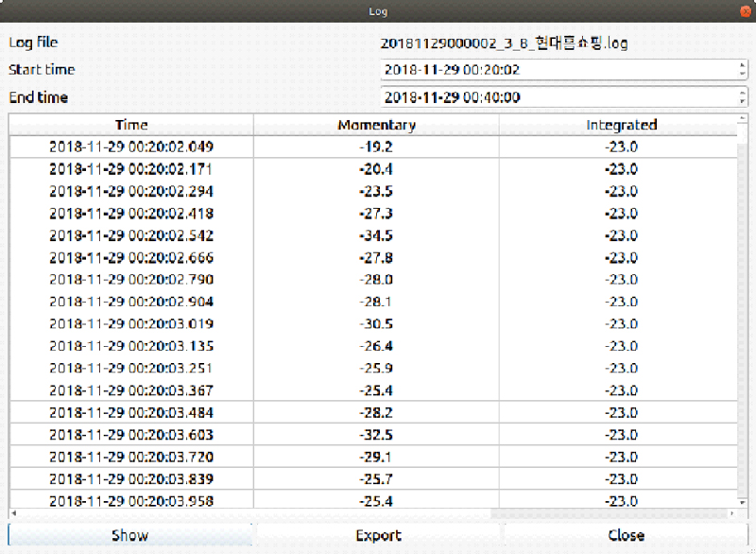This screenshot has height=554, width=756.
Task: Click the Close button at bottom
Action: (x=626, y=535)
